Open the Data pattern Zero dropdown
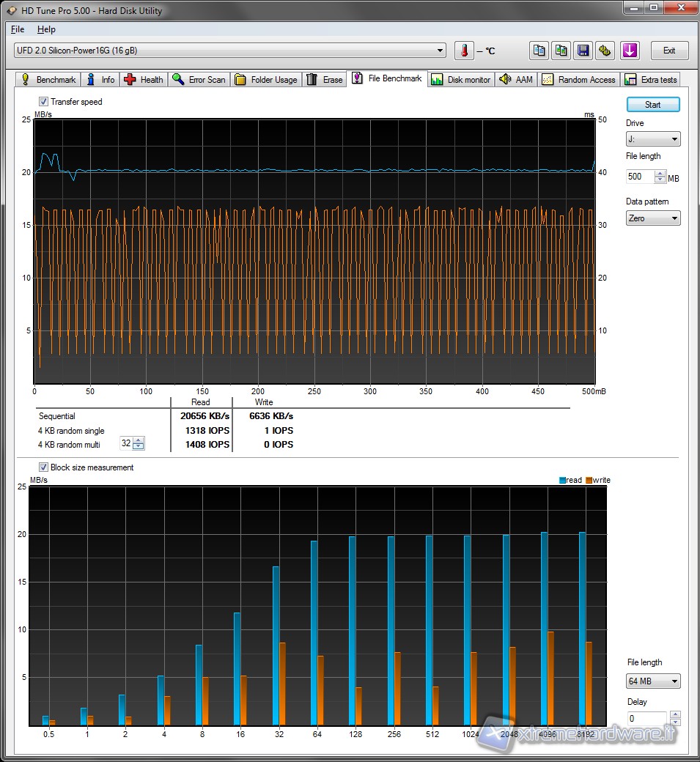 tap(652, 218)
